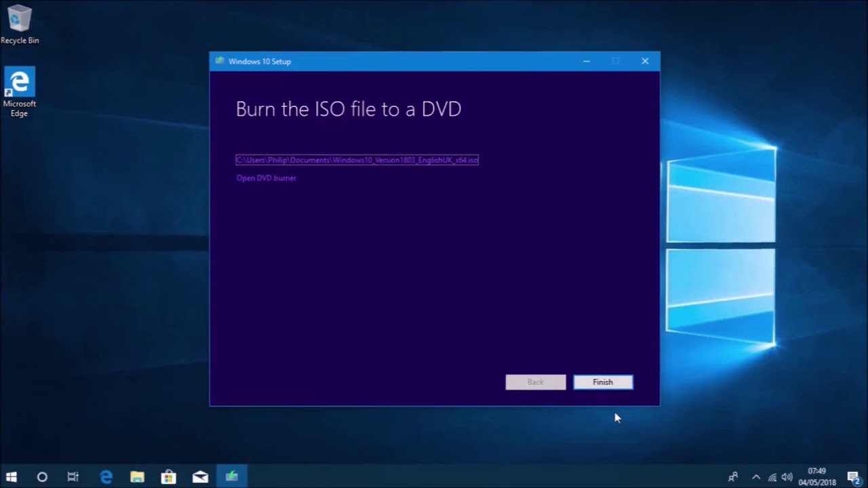The image size is (868, 488).
Task: Click the 'Burn the ISO file to a DVD' heading
Action: click(x=349, y=109)
